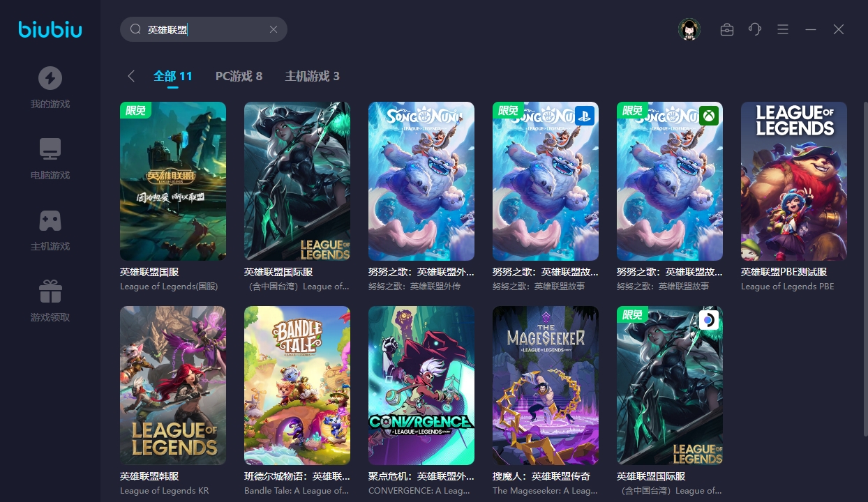This screenshot has height=502, width=868.
Task: Open console games gamepad icon in sidebar
Action: 50,220
